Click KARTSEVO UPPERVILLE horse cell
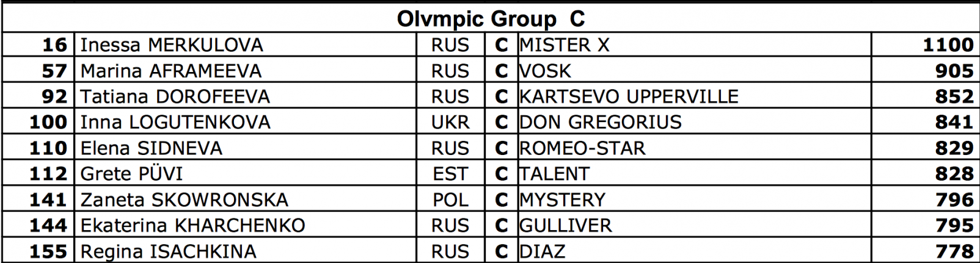 pyautogui.click(x=629, y=97)
